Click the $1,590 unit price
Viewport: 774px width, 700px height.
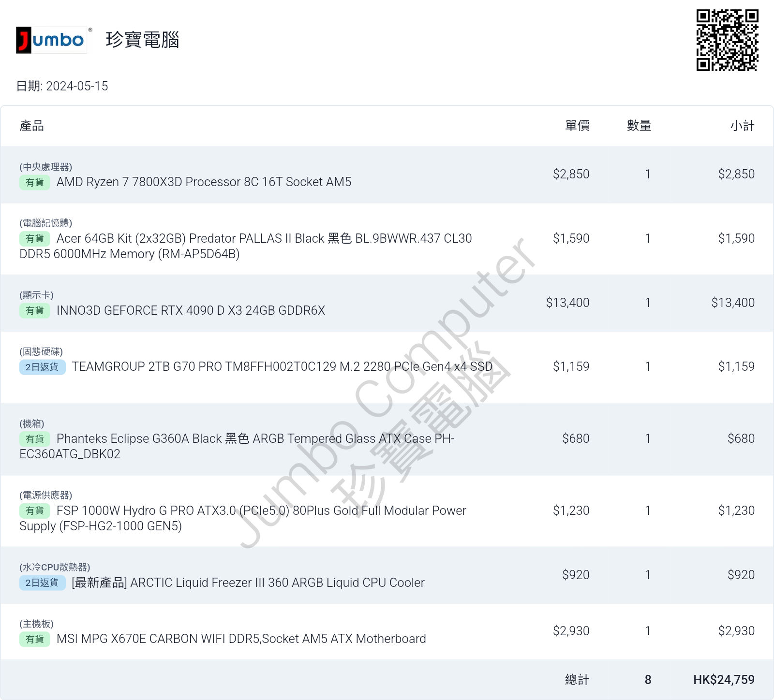(571, 238)
